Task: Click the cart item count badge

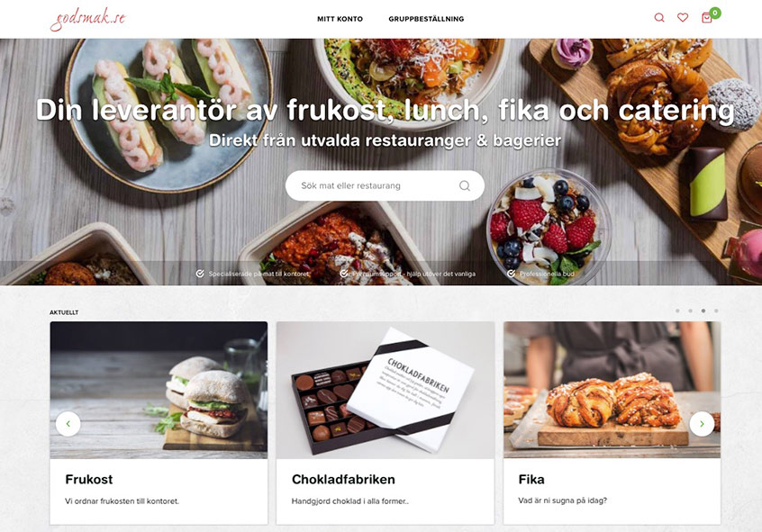Action: [715, 13]
